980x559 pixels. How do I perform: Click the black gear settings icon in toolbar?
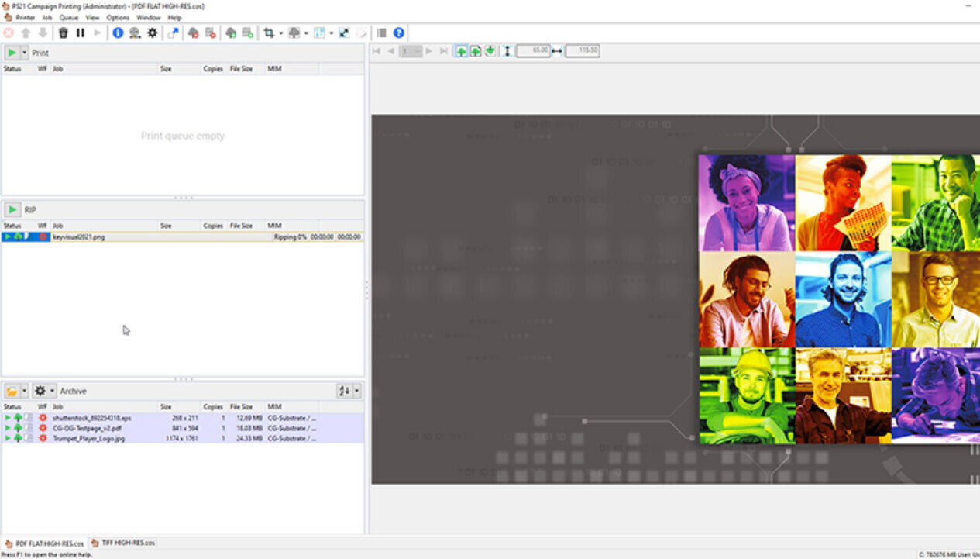click(x=153, y=33)
